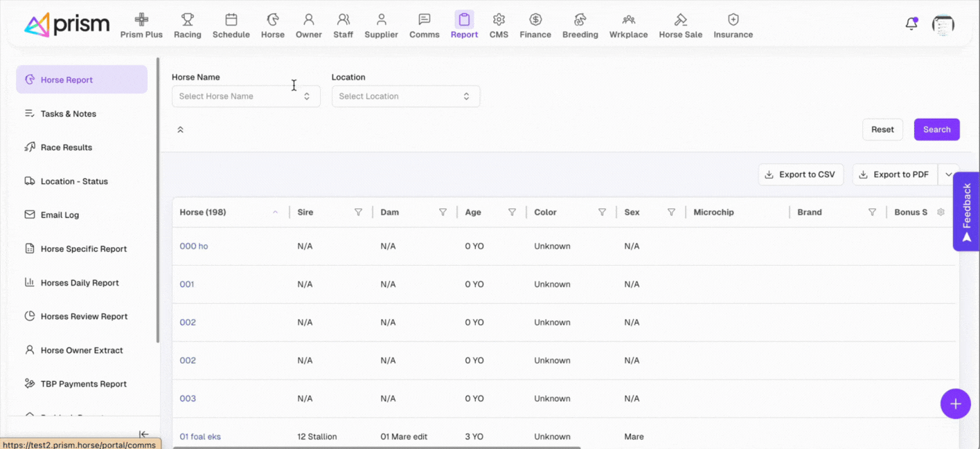The width and height of the screenshot is (980, 449).
Task: Open table column settings gear
Action: 941,212
